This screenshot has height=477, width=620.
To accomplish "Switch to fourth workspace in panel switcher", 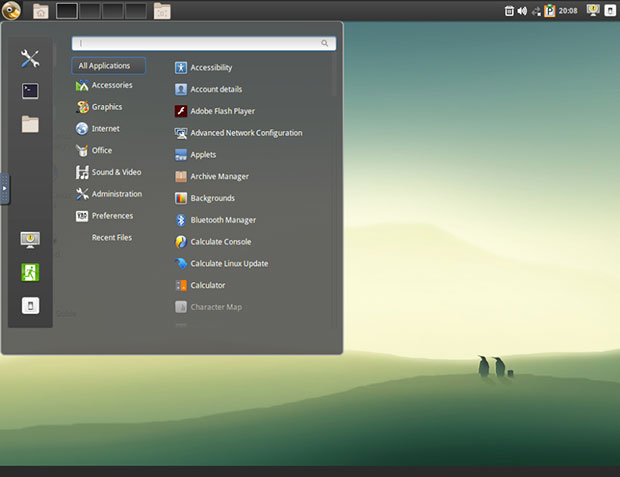I will coord(136,11).
